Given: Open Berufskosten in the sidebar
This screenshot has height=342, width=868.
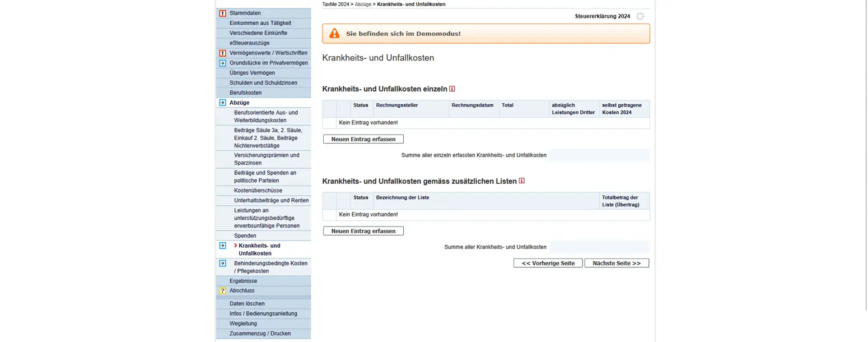Looking at the screenshot, I should coord(245,93).
